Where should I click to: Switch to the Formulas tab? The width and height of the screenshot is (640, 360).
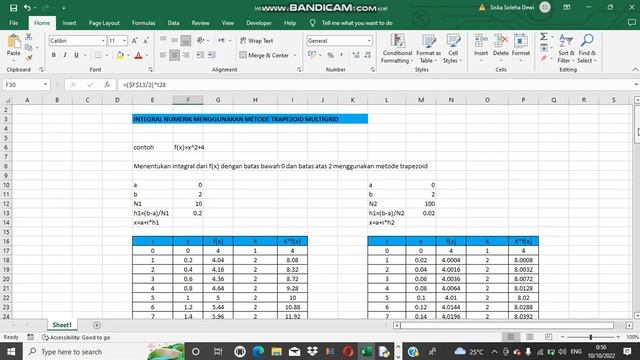143,23
